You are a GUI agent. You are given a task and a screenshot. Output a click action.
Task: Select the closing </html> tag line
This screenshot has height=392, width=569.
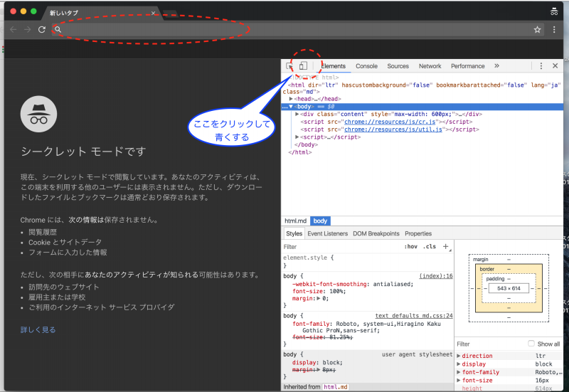pyautogui.click(x=300, y=152)
